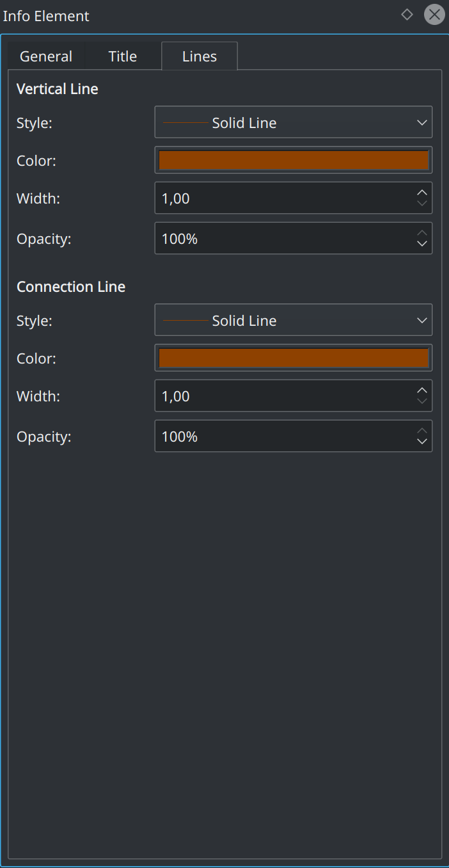
Task: Increase Vertical Line width with the up arrow
Action: pyautogui.click(x=422, y=192)
